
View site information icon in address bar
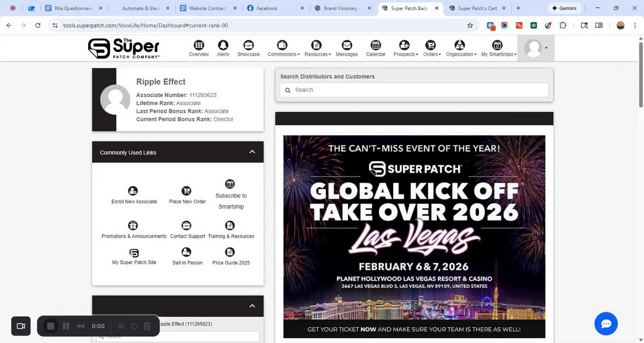pos(55,25)
